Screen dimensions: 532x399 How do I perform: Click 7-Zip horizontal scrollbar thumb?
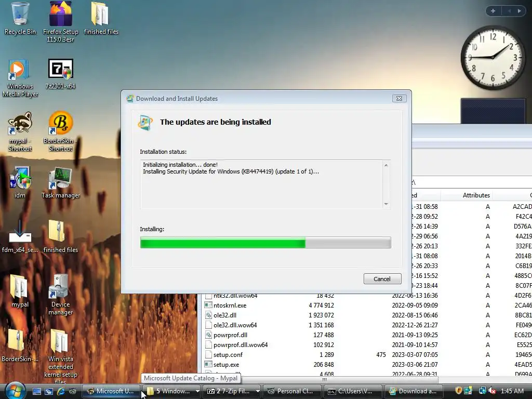point(324,380)
